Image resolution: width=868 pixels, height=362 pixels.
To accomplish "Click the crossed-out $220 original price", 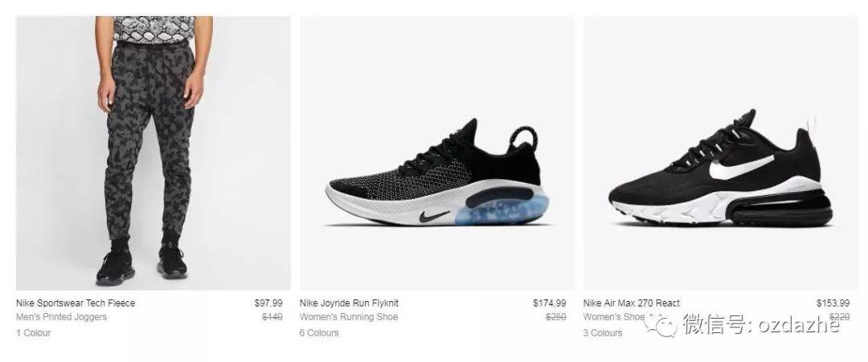I will pos(839,317).
